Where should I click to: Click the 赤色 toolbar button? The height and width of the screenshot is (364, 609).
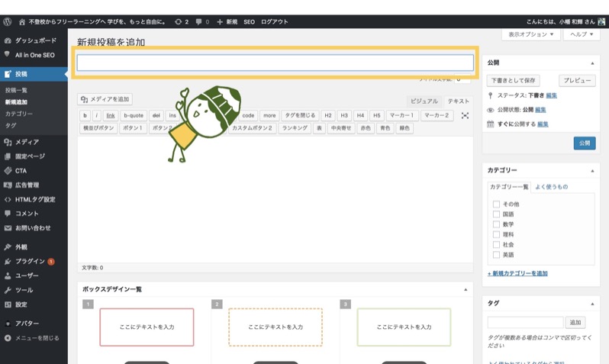point(366,127)
